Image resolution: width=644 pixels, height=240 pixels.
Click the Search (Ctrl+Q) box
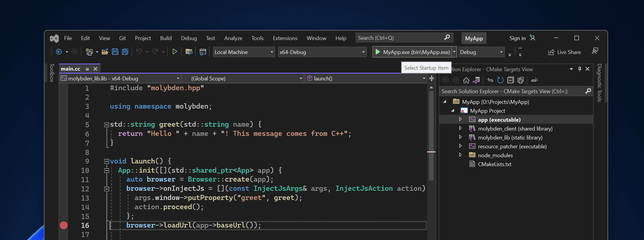click(x=404, y=38)
